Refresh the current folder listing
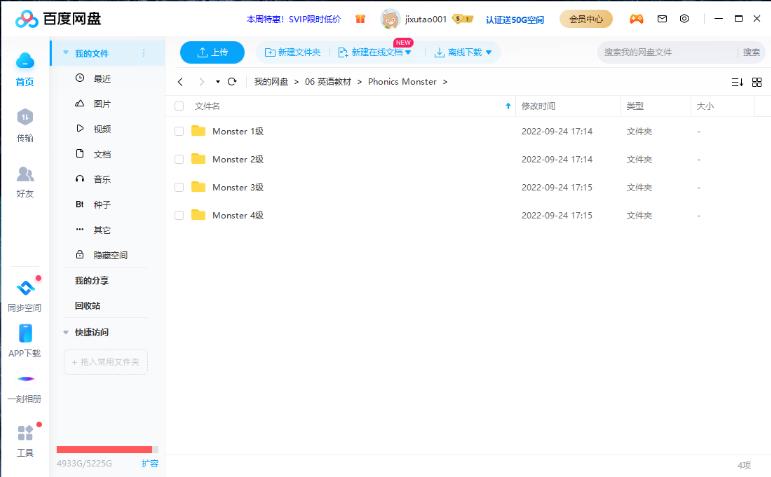 click(232, 82)
